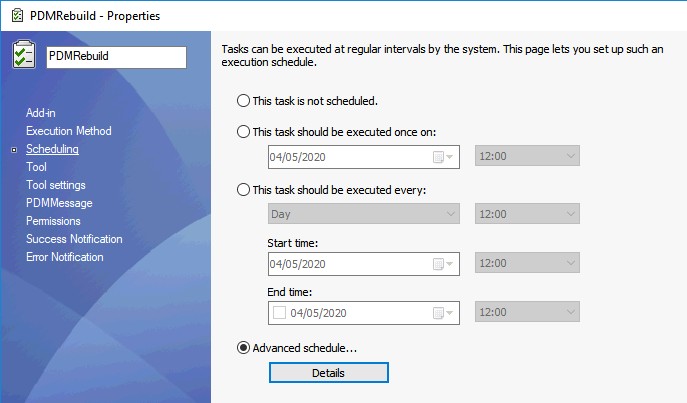Expand the Day interval dropdown
Viewport: 687px width, 403px height.
tap(364, 214)
